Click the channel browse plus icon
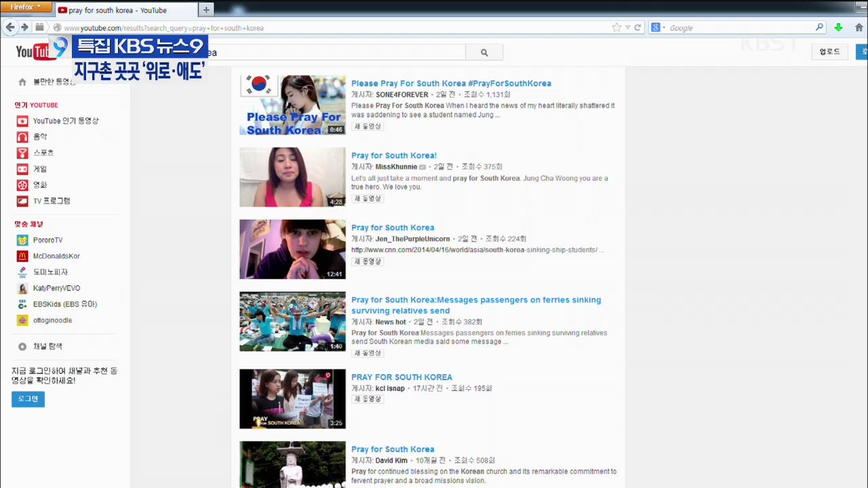The image size is (868, 488). [22, 346]
